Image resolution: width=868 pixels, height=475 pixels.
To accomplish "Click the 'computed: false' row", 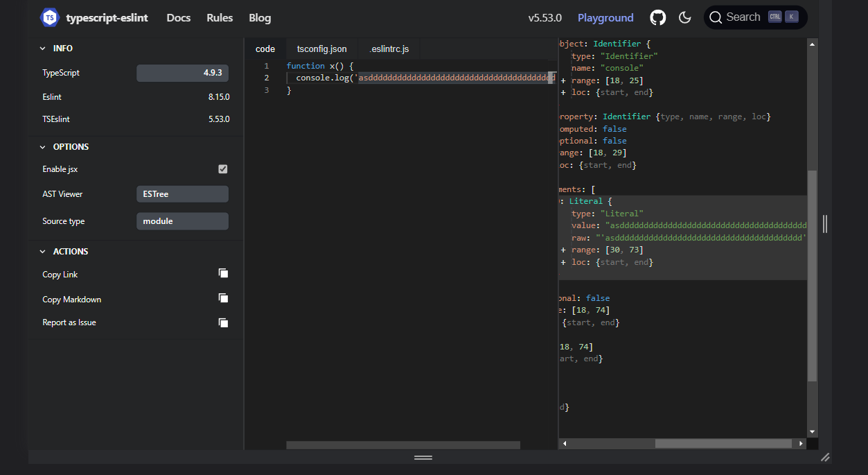I will (x=593, y=129).
